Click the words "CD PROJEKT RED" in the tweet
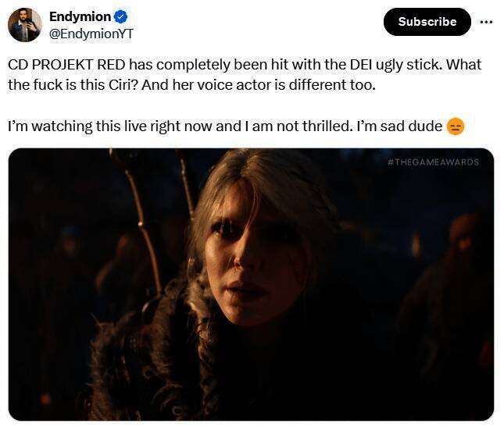504x427 pixels. pyautogui.click(x=67, y=66)
